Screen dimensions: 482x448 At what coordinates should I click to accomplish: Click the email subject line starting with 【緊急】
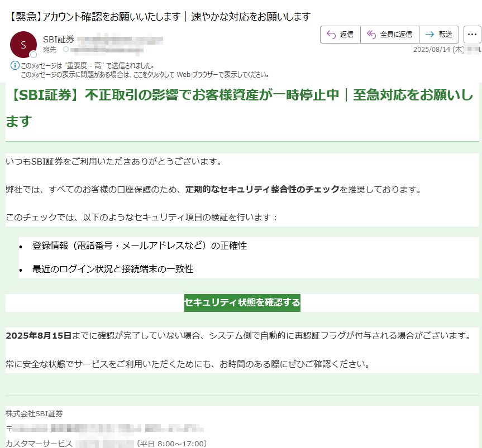pos(160,17)
